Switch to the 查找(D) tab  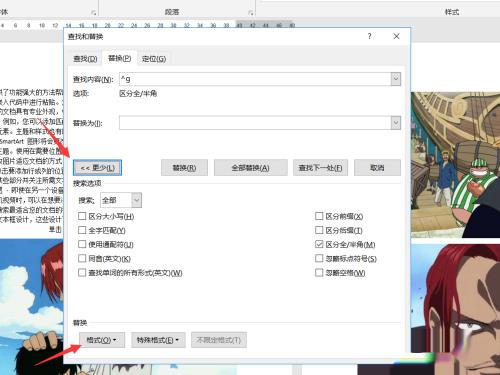85,59
